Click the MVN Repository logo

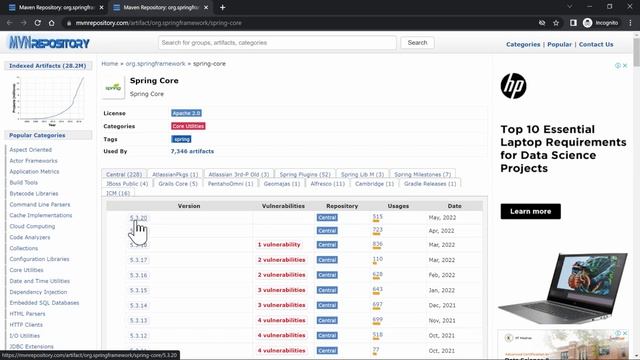click(49, 42)
